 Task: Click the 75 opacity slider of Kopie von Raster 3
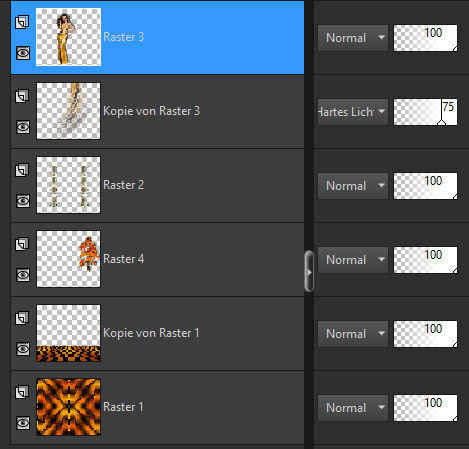pyautogui.click(x=425, y=112)
